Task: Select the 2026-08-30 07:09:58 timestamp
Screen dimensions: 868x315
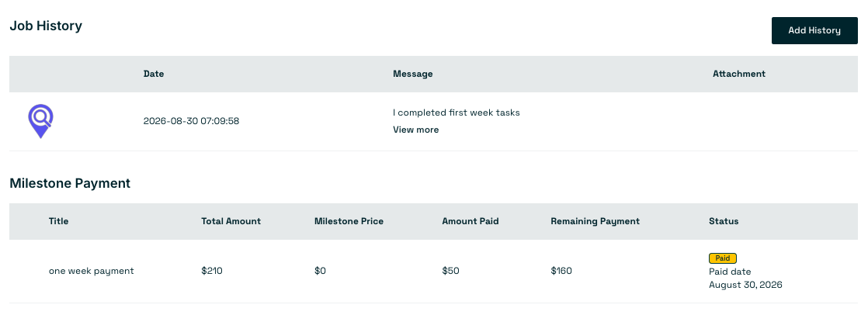Action: pos(191,121)
